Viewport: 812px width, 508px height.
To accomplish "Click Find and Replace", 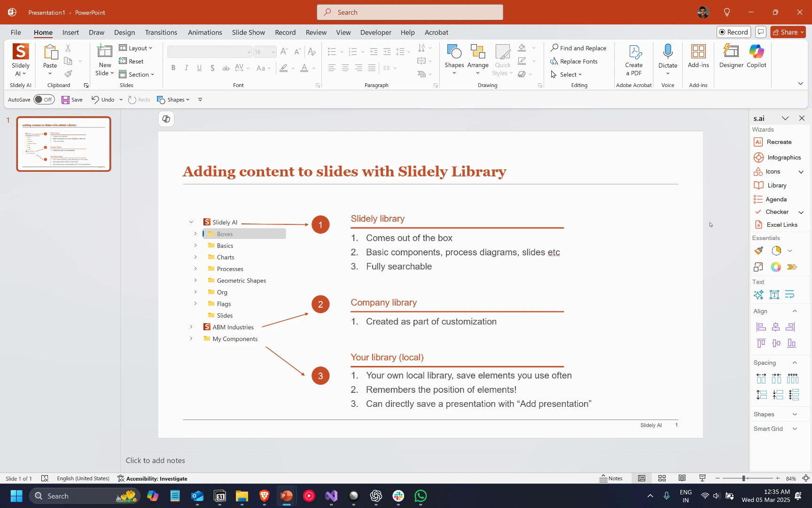I will [x=578, y=48].
